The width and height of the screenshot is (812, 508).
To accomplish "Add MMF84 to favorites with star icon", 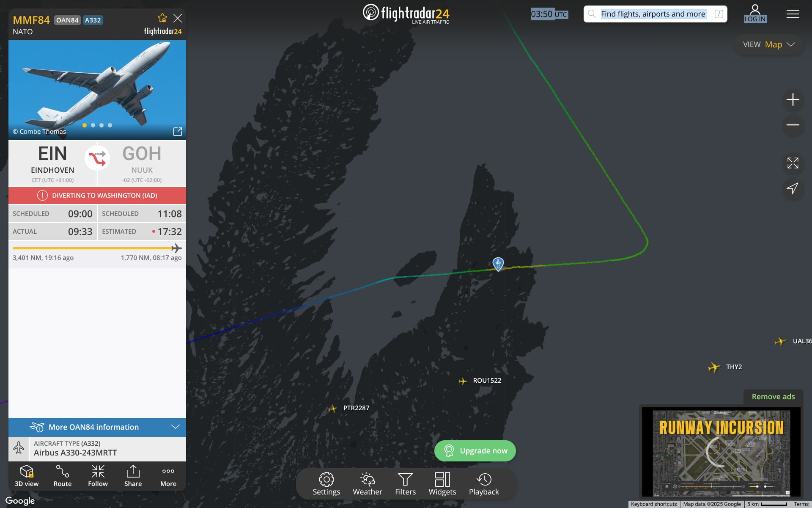I will click(x=162, y=18).
